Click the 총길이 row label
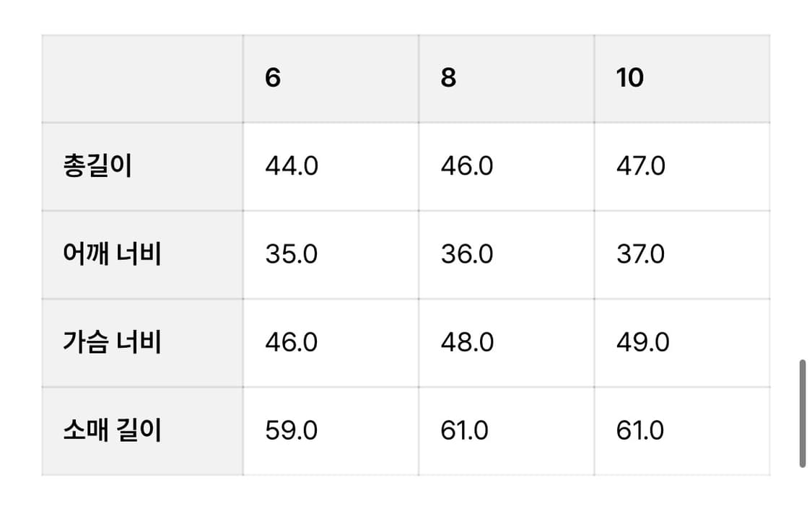The height and width of the screenshot is (522, 812). tap(97, 167)
